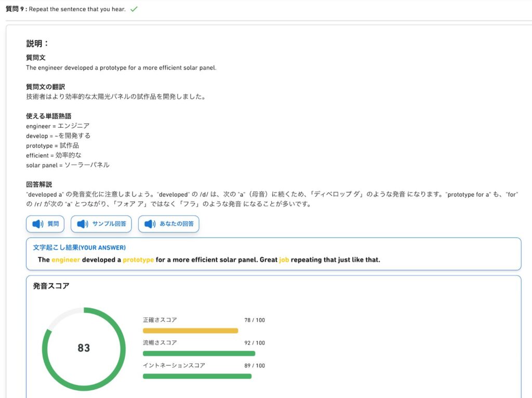
Task: Click the green 流暢さスコア progress bar
Action: [x=199, y=353]
